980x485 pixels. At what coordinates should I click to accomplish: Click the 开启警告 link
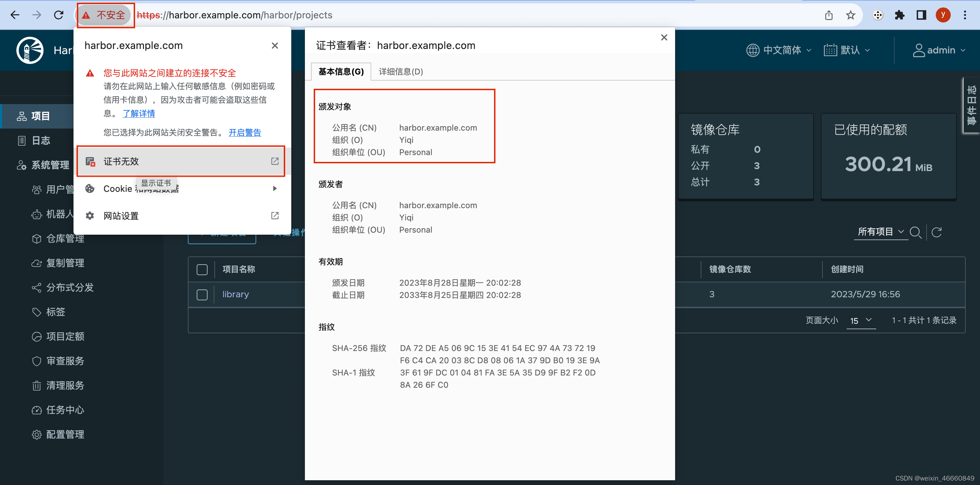click(245, 132)
